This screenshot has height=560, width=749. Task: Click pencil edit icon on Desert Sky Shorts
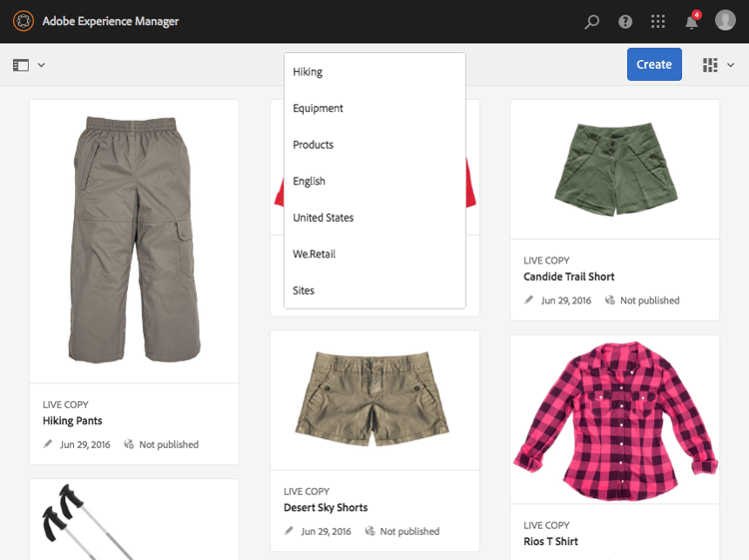289,531
